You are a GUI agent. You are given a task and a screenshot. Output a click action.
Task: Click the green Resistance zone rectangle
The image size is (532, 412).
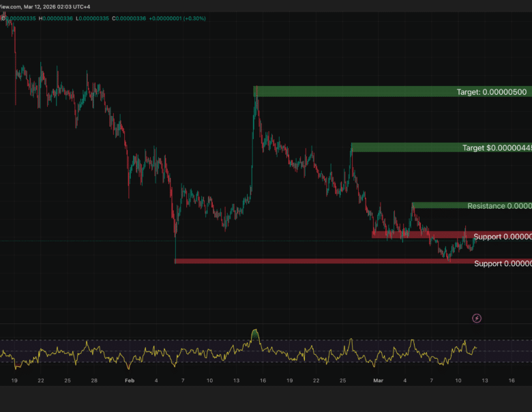437,205
